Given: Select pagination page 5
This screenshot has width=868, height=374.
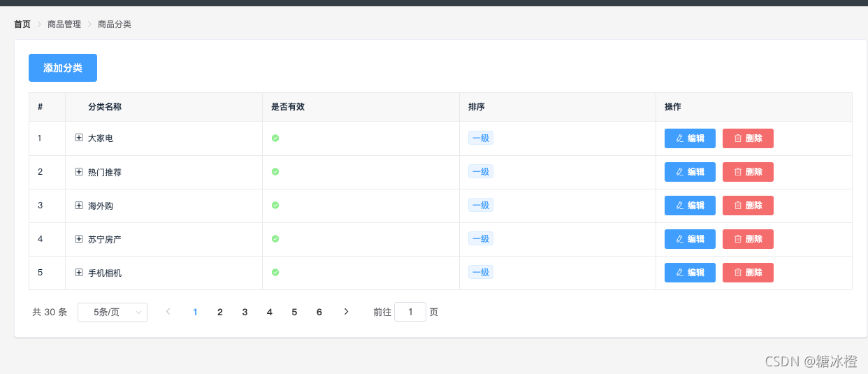Looking at the screenshot, I should tap(294, 312).
